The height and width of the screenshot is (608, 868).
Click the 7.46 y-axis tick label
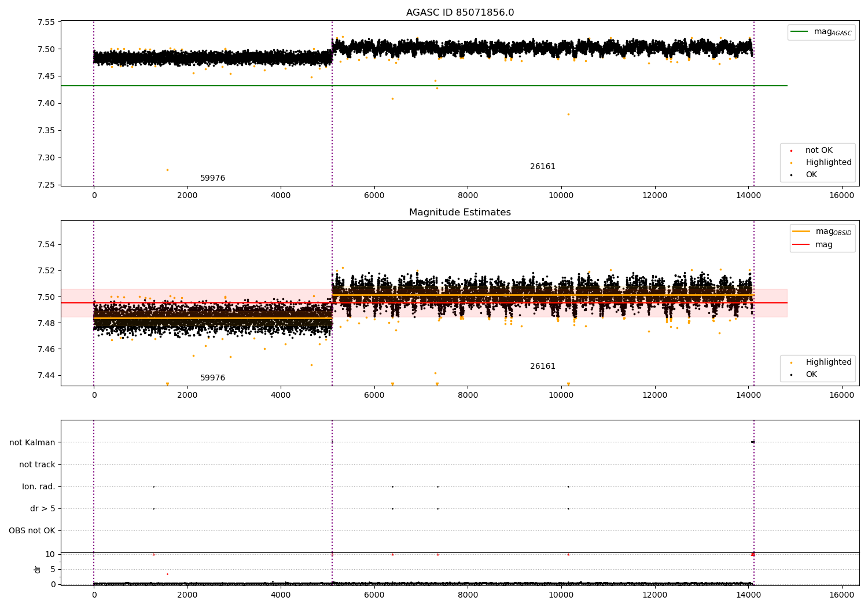[x=46, y=350]
